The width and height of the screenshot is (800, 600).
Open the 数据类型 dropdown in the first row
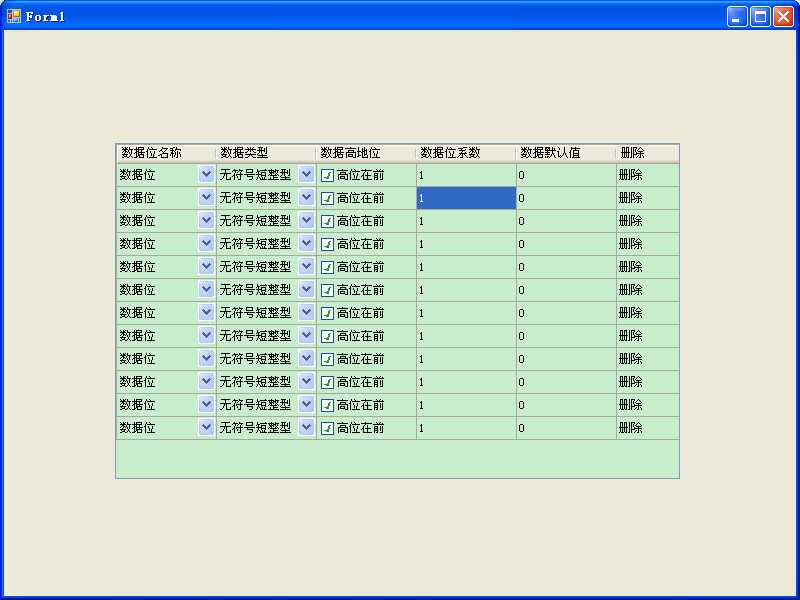coord(306,174)
